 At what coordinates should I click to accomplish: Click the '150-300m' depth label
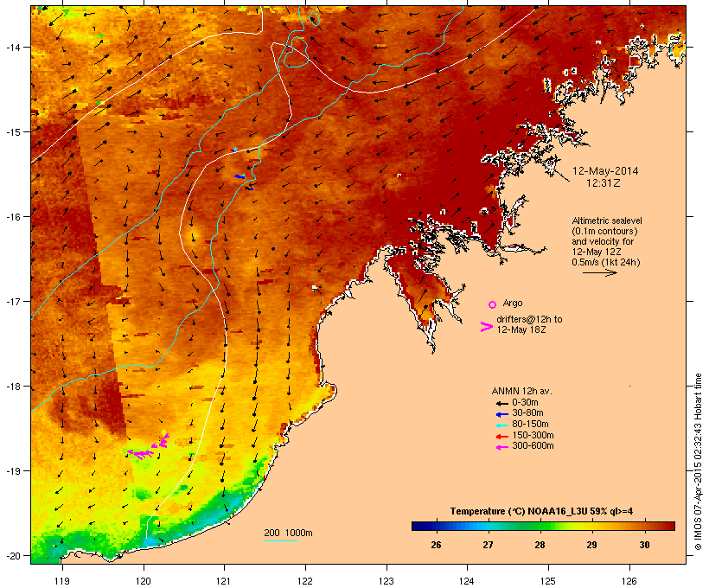click(533, 435)
